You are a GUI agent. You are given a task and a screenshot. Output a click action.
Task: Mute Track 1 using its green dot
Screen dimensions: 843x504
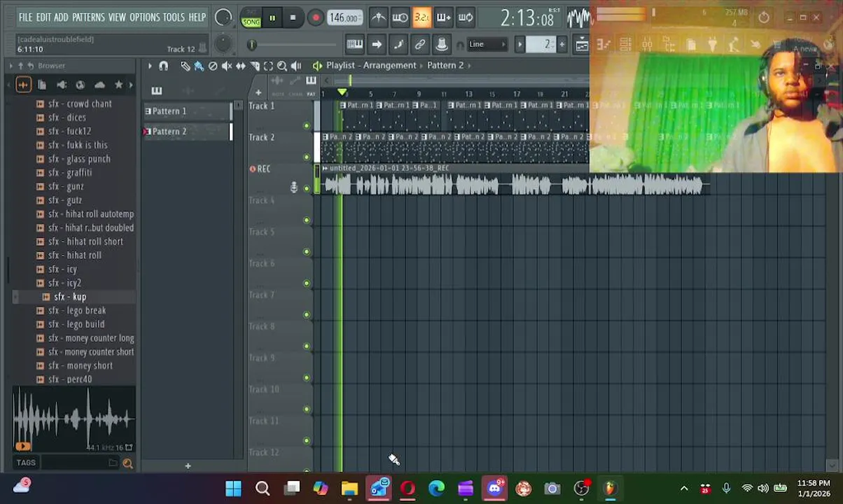pyautogui.click(x=306, y=126)
